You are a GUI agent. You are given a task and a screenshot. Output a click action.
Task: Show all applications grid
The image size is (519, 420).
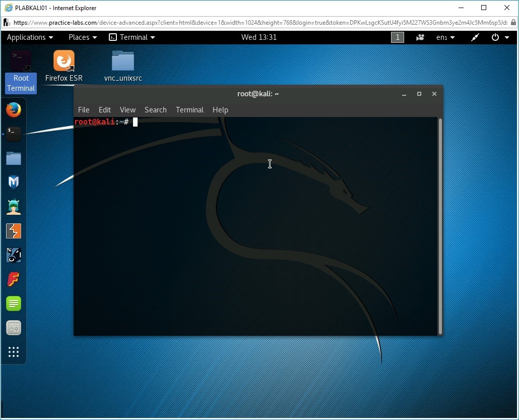click(x=14, y=352)
